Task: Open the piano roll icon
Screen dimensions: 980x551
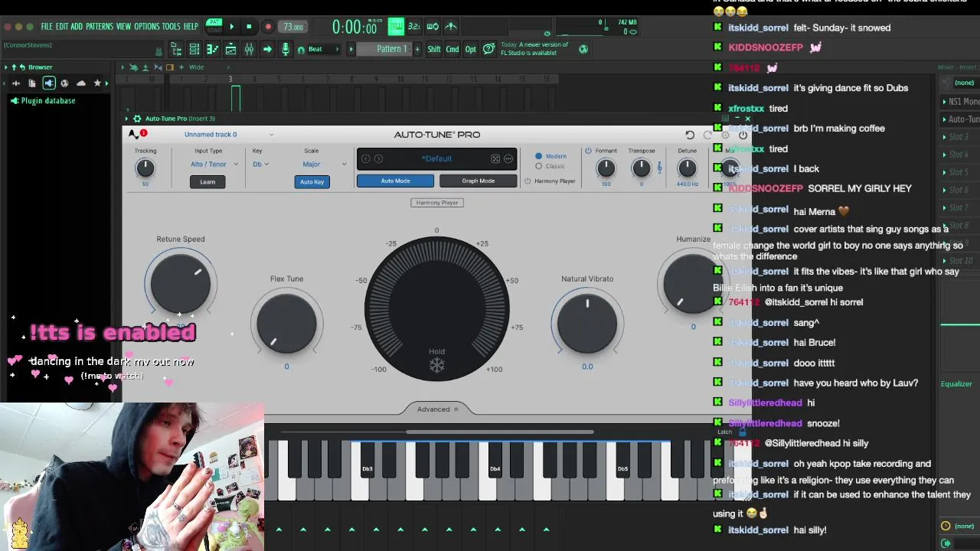Action: click(213, 49)
